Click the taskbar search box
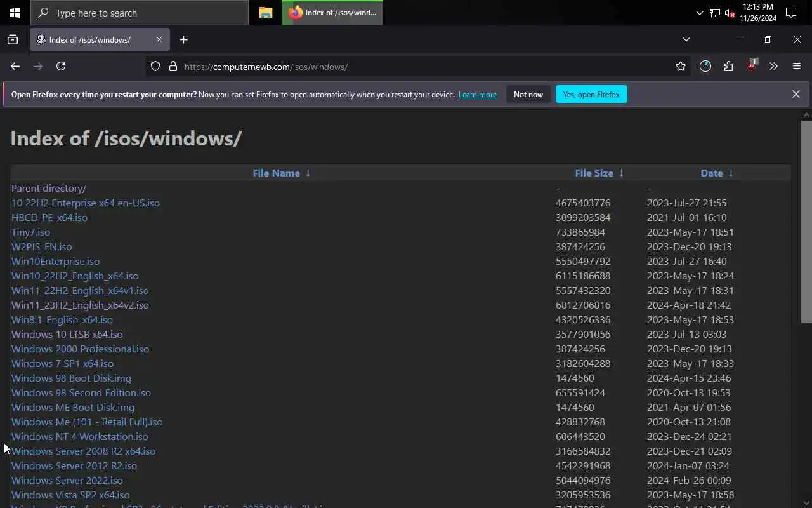This screenshot has width=812, height=508. tap(140, 13)
